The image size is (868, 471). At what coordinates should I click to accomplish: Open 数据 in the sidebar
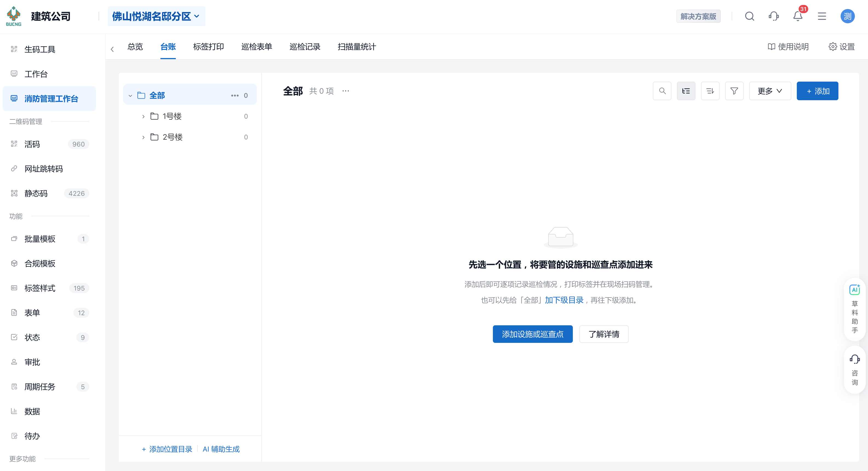click(x=49, y=411)
